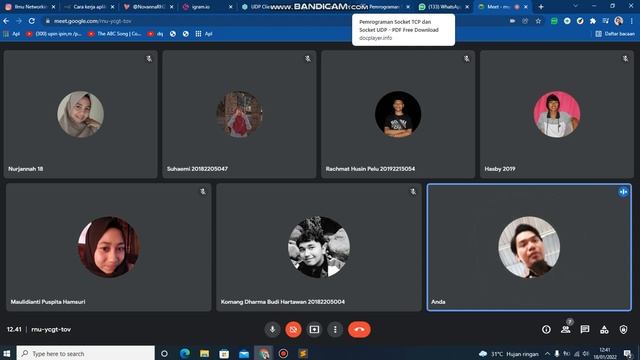Image resolution: width=640 pixels, height=360 pixels.
Task: Open the Chrome three-dot menu
Action: [632, 21]
